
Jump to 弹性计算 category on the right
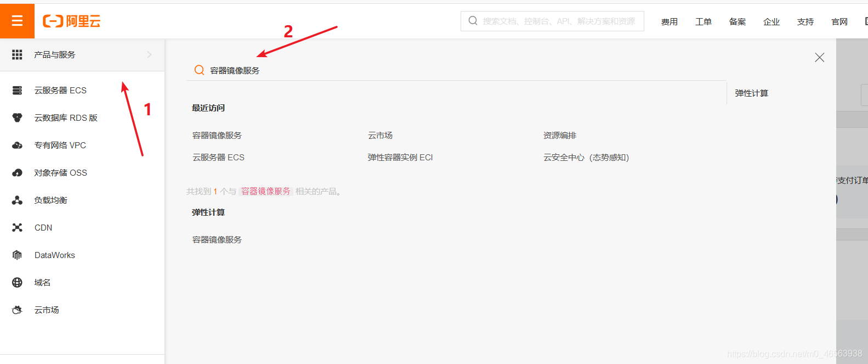coord(752,93)
